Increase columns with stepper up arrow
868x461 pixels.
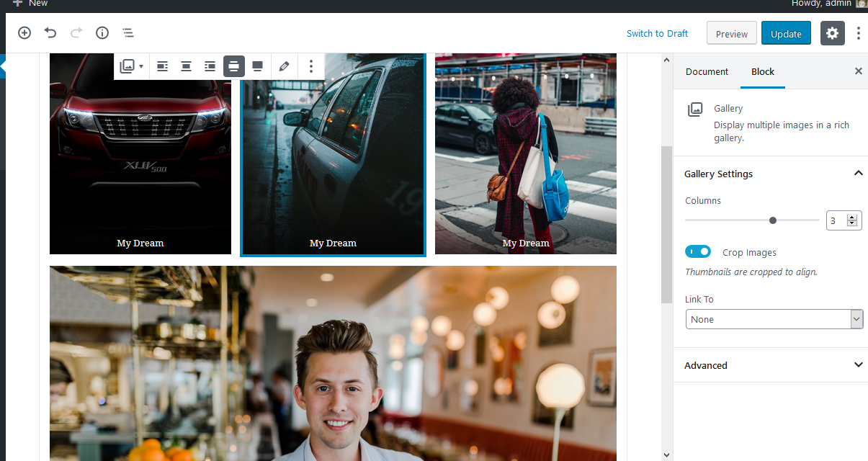tap(853, 217)
